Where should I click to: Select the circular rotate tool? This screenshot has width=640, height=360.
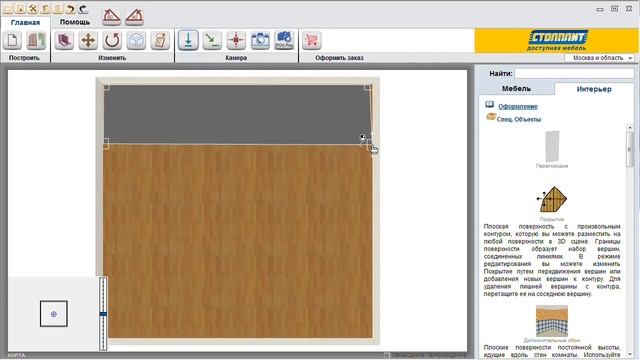click(x=112, y=40)
